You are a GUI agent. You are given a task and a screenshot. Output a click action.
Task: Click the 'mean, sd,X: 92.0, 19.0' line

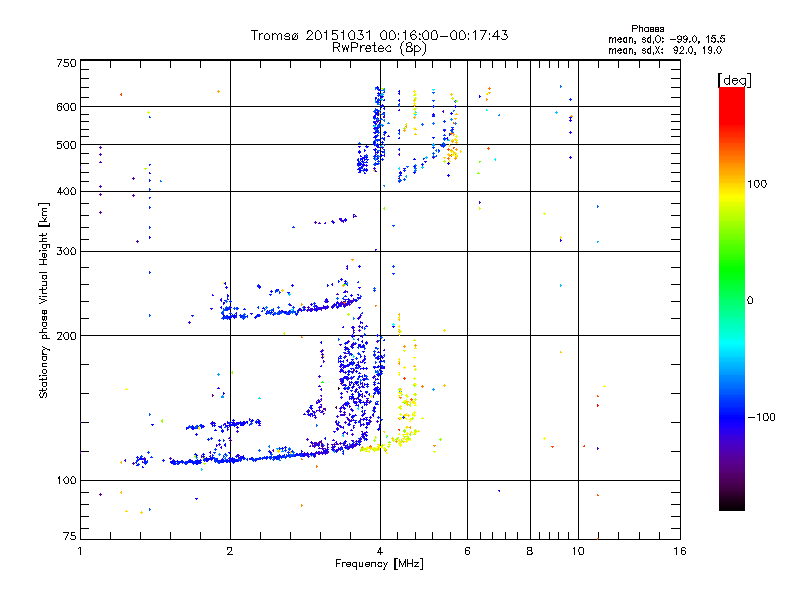click(x=665, y=51)
